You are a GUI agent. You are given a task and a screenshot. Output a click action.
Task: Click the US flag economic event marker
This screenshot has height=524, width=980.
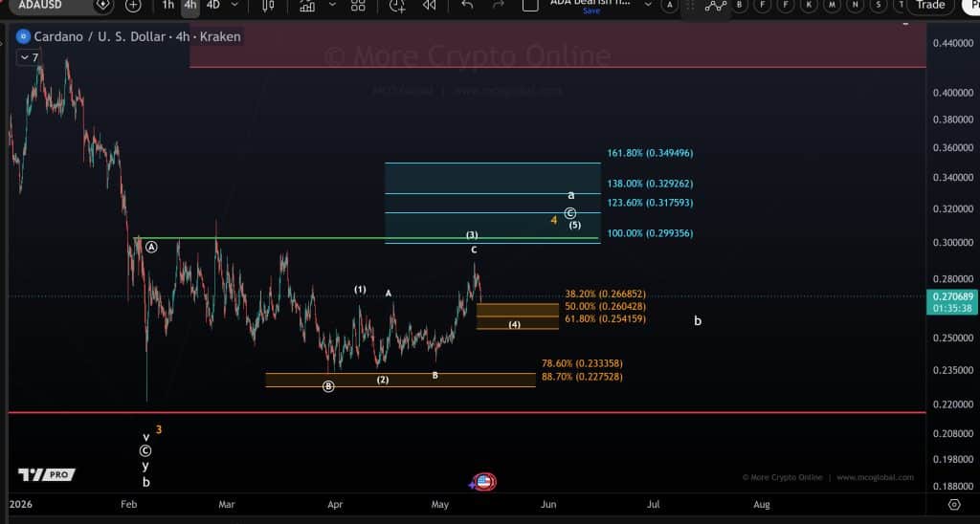pos(483,482)
